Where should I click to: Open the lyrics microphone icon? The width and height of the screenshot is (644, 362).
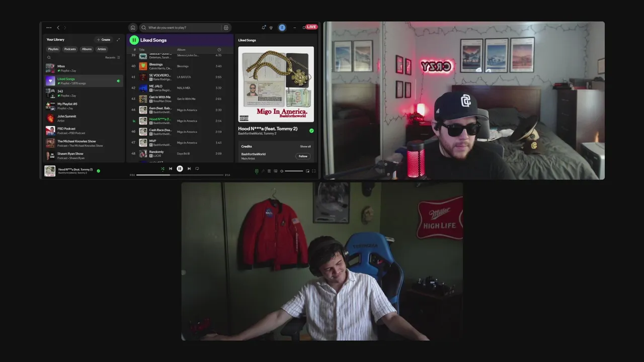tap(263, 171)
